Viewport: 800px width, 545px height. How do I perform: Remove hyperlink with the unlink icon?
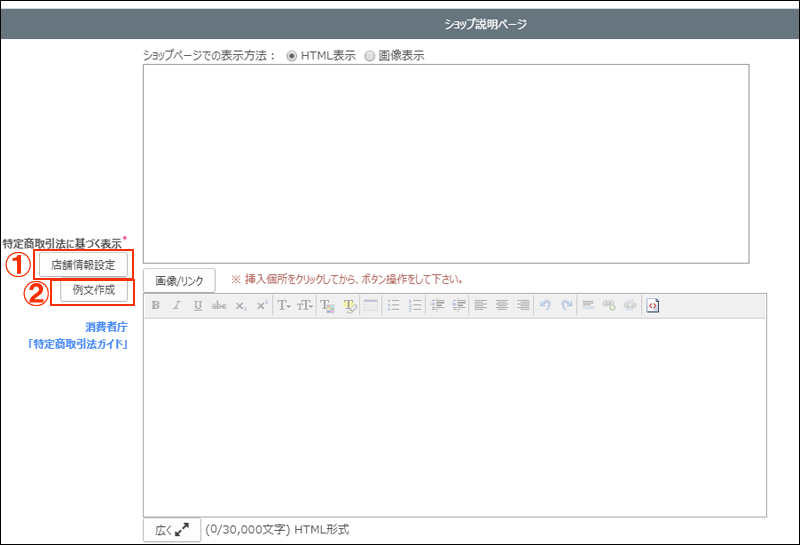click(x=631, y=305)
